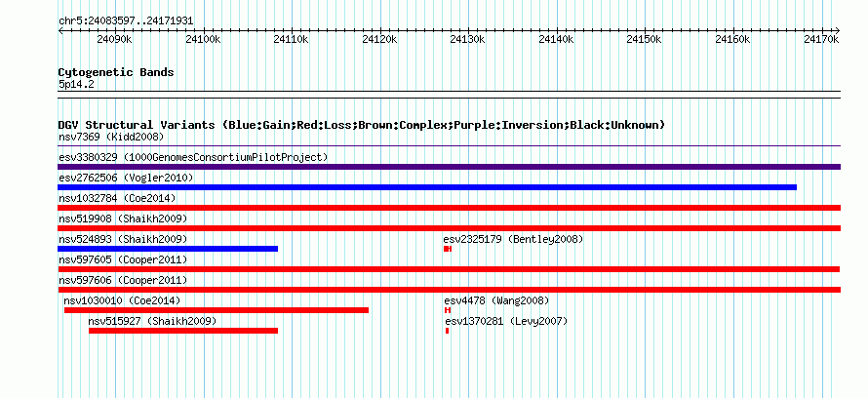
Task: Open nsv1030010 (Coe2014) variant label
Action: pyautogui.click(x=122, y=300)
